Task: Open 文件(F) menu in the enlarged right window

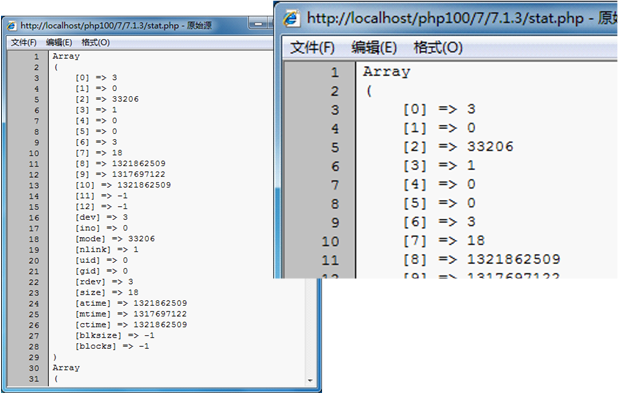Action: (x=313, y=48)
